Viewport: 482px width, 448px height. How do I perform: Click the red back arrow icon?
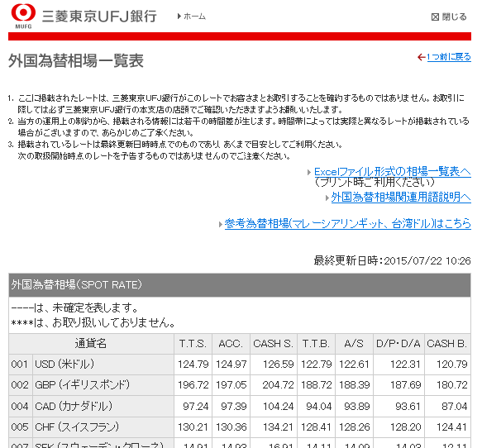421,57
